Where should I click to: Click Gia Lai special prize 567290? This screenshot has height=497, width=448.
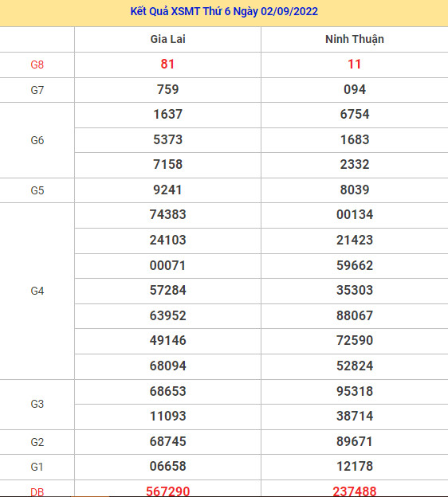[x=168, y=491]
